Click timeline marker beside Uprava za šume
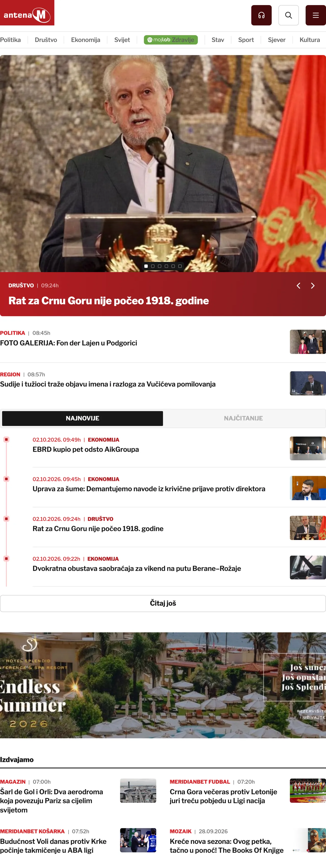Viewport: 326px width, 868px height. pos(6,479)
